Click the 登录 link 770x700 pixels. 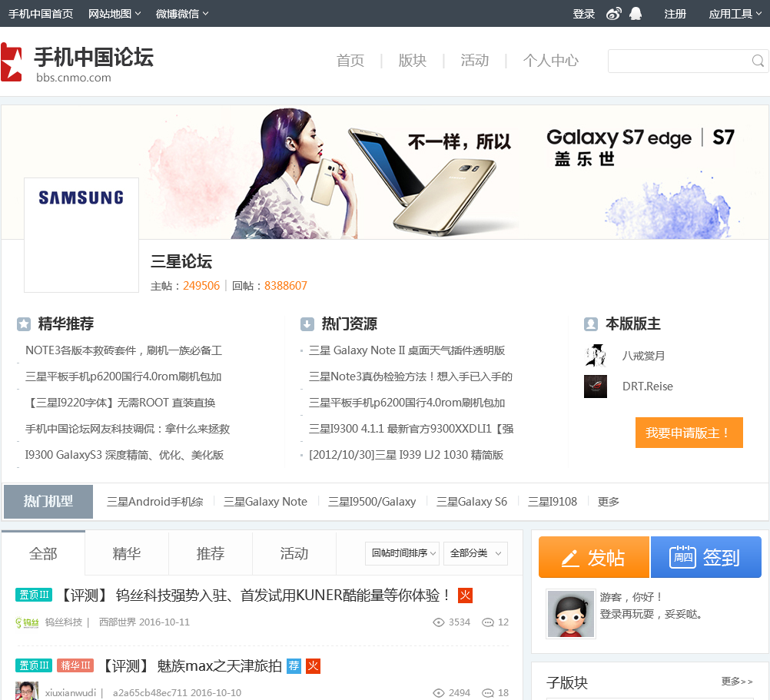click(x=584, y=14)
